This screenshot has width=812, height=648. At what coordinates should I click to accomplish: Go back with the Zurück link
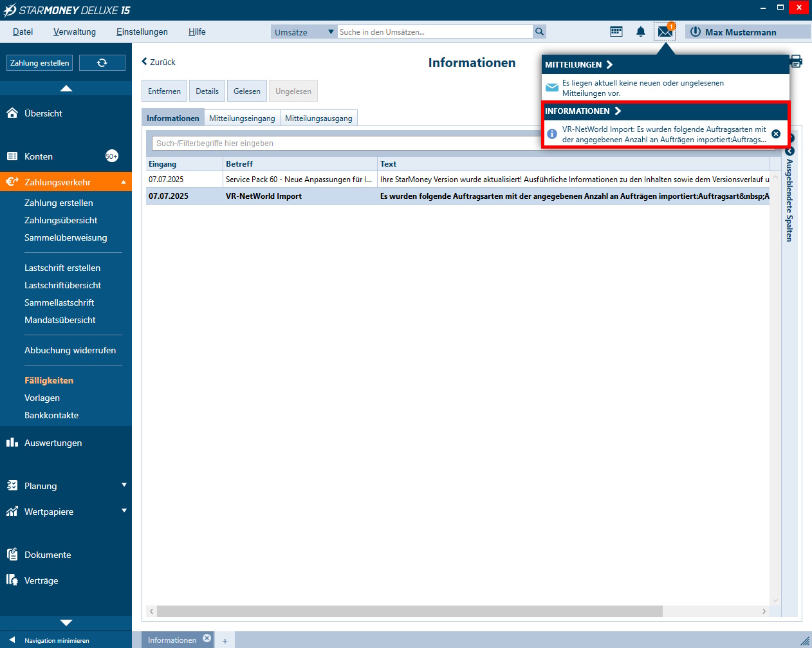click(x=158, y=62)
